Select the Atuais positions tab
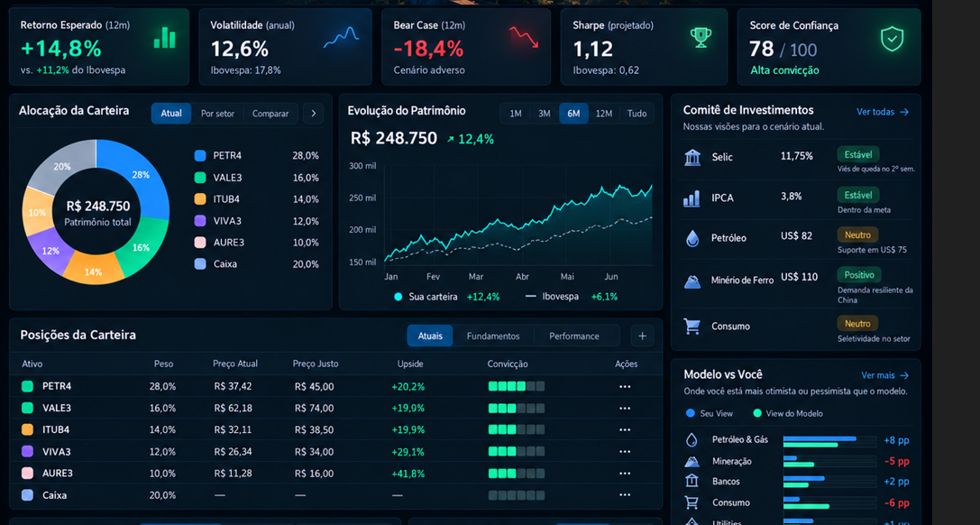This screenshot has height=525, width=980. [430, 336]
